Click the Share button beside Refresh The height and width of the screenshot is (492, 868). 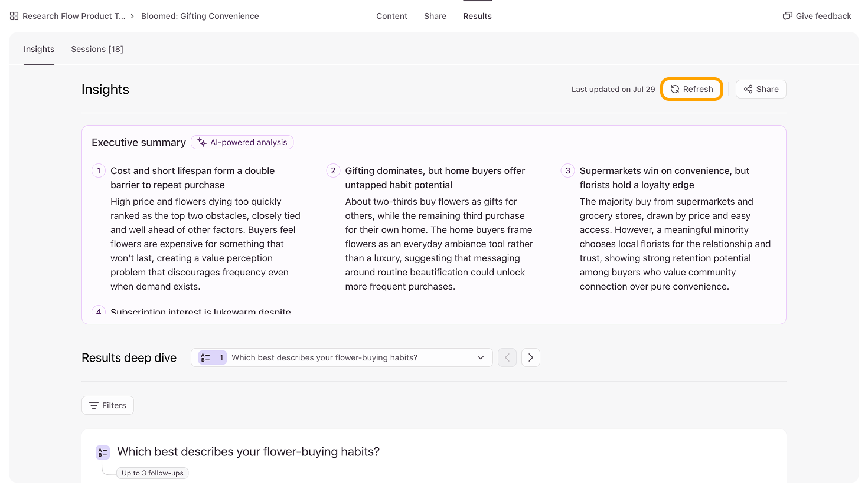click(x=761, y=89)
